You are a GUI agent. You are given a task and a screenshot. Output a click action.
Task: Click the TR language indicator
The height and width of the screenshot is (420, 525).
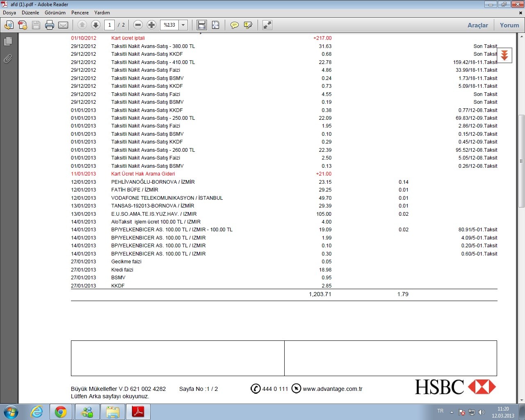[440, 411]
